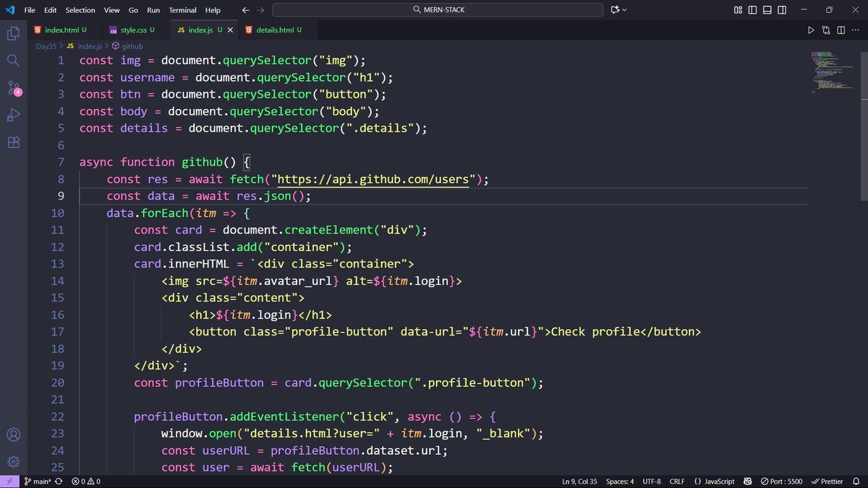This screenshot has width=868, height=488.
Task: Expand github symbol breadcrumb
Action: coord(127,46)
